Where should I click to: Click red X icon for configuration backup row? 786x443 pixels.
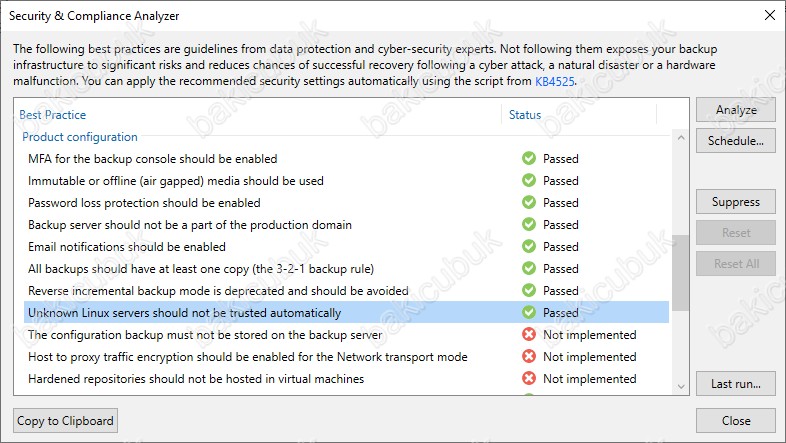(529, 334)
